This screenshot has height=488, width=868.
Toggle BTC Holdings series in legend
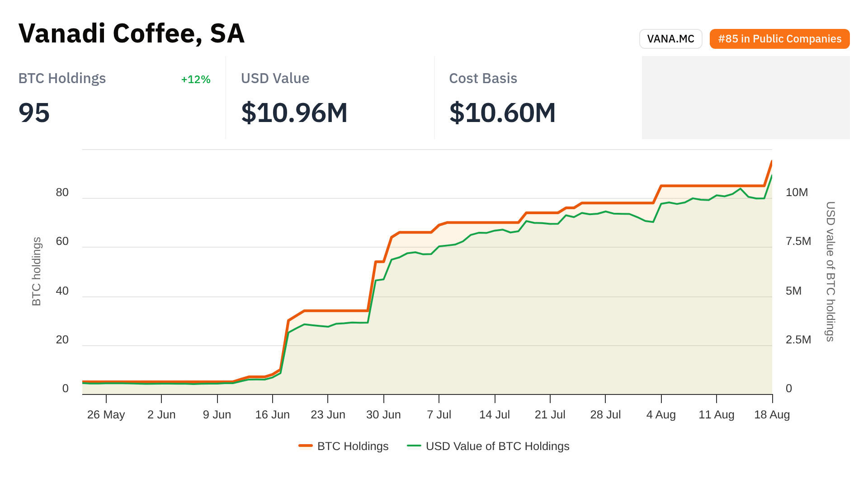pos(353,446)
